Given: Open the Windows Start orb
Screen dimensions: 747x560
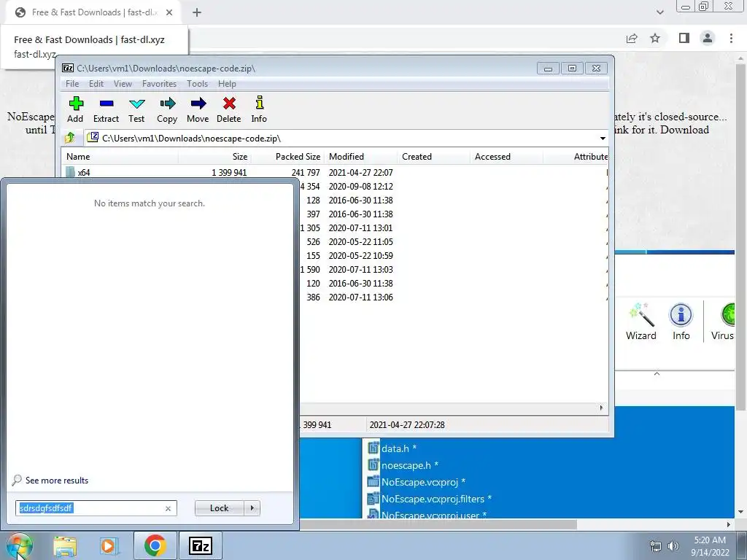Looking at the screenshot, I should tap(18, 545).
